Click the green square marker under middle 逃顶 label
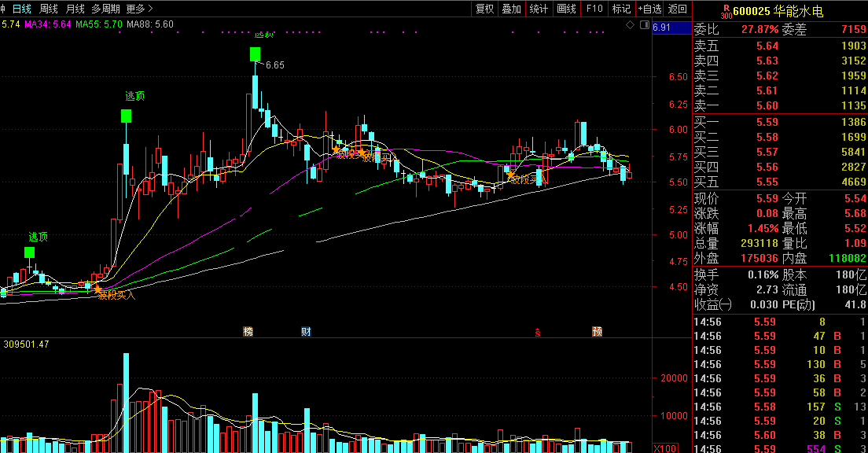Viewport: 868px width, 453px height. tap(127, 116)
